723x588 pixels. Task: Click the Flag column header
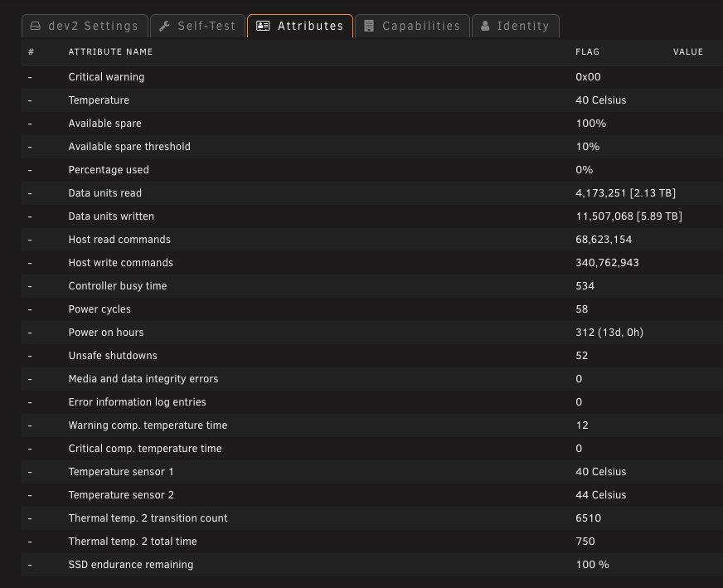click(587, 51)
